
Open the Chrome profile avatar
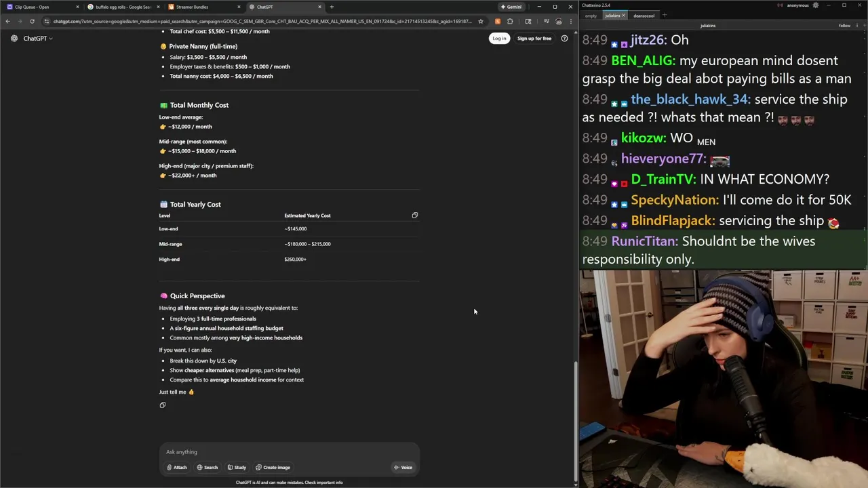click(x=558, y=21)
